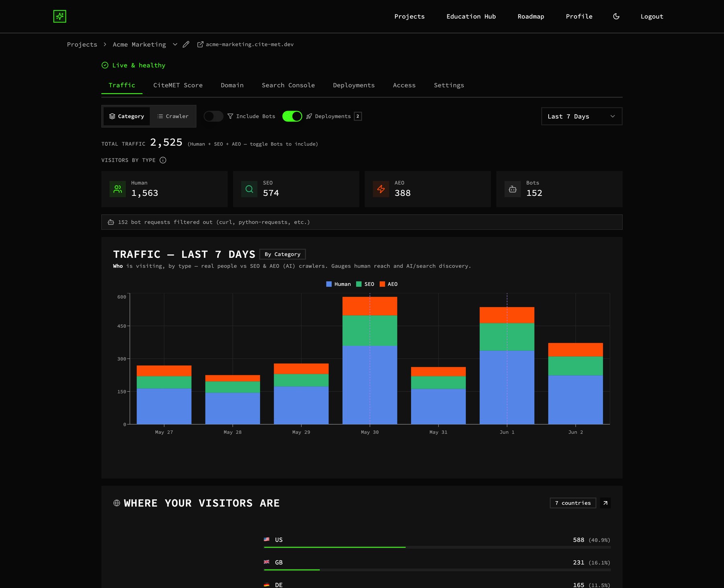Click the green sparkle app logo

tap(60, 16)
